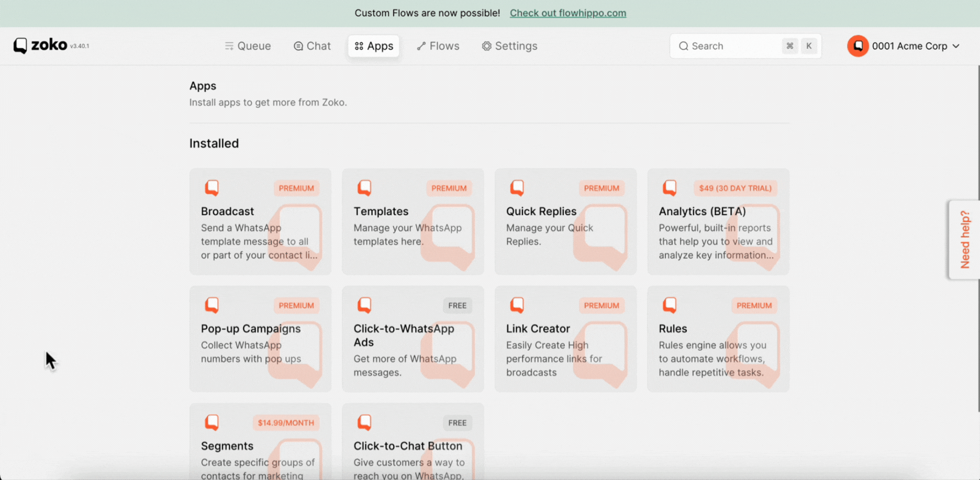Click the Flows nav icon

pos(421,46)
